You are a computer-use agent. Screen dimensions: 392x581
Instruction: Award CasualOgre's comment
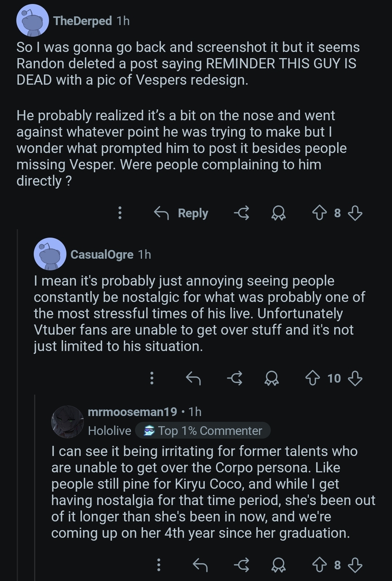pyautogui.click(x=271, y=379)
